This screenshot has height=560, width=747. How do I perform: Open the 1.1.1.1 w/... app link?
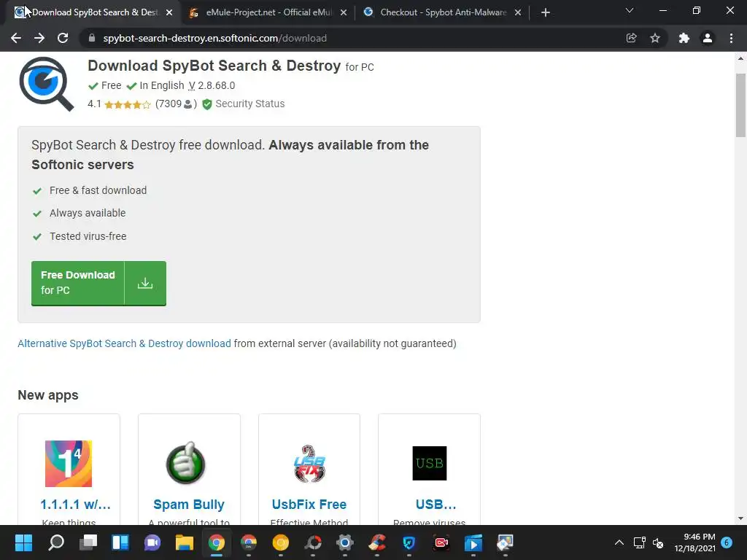[75, 505]
